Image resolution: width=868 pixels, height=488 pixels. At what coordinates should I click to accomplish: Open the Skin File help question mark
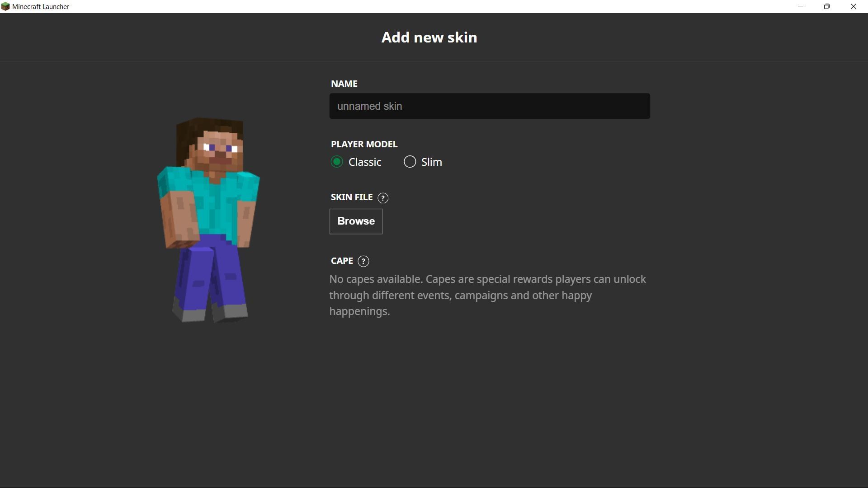pos(383,198)
